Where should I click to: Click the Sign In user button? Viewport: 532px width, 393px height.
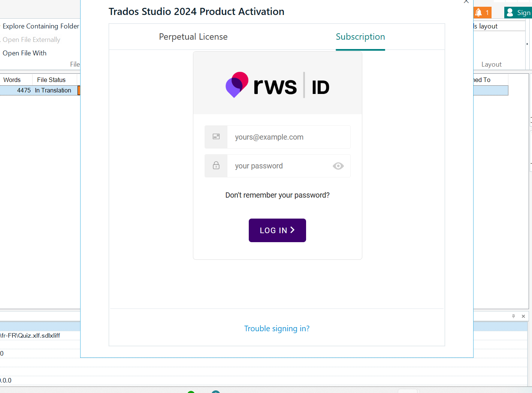coord(518,13)
